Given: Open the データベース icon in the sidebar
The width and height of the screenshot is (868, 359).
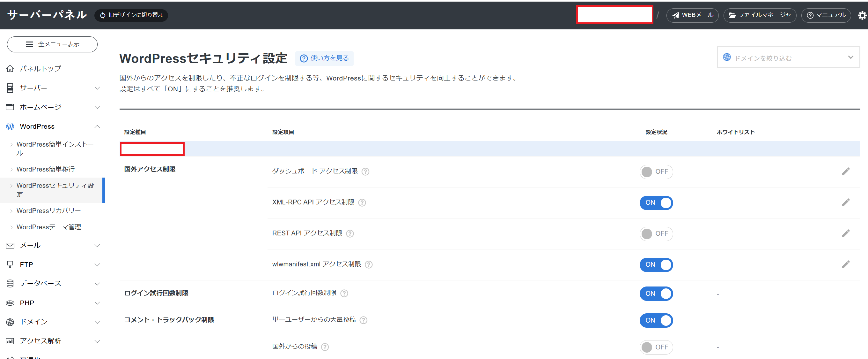Looking at the screenshot, I should coord(10,283).
